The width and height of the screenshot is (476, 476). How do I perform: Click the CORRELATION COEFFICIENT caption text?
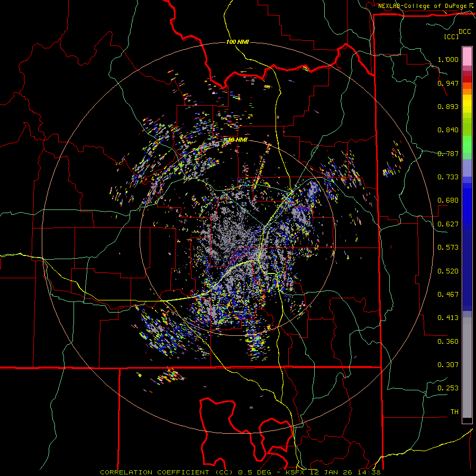tap(167, 472)
